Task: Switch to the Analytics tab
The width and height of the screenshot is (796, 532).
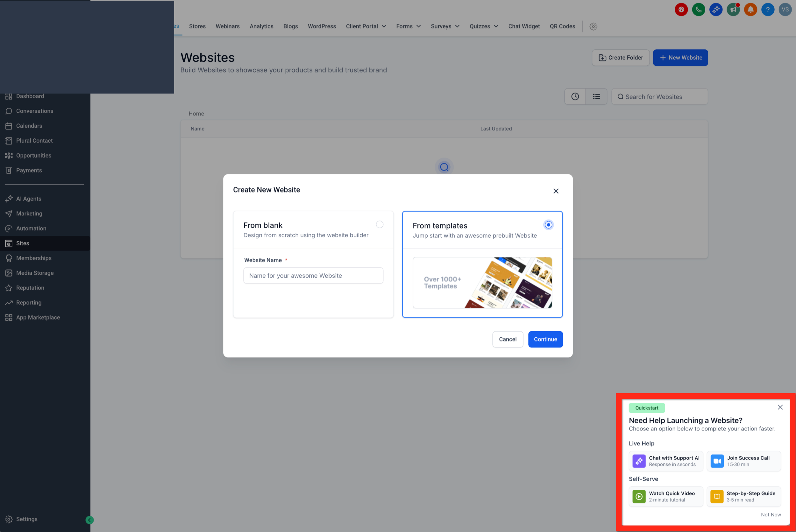Action: pos(261,26)
